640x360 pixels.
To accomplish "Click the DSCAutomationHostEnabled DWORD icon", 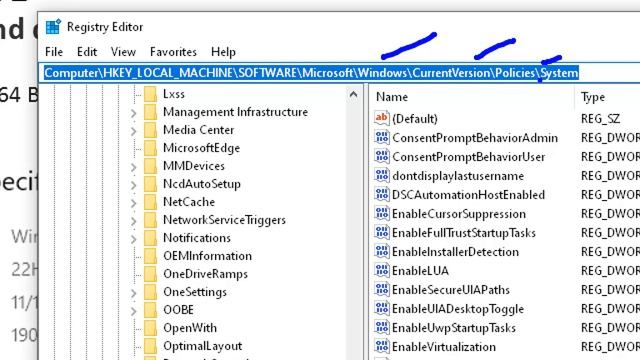I will point(382,194).
